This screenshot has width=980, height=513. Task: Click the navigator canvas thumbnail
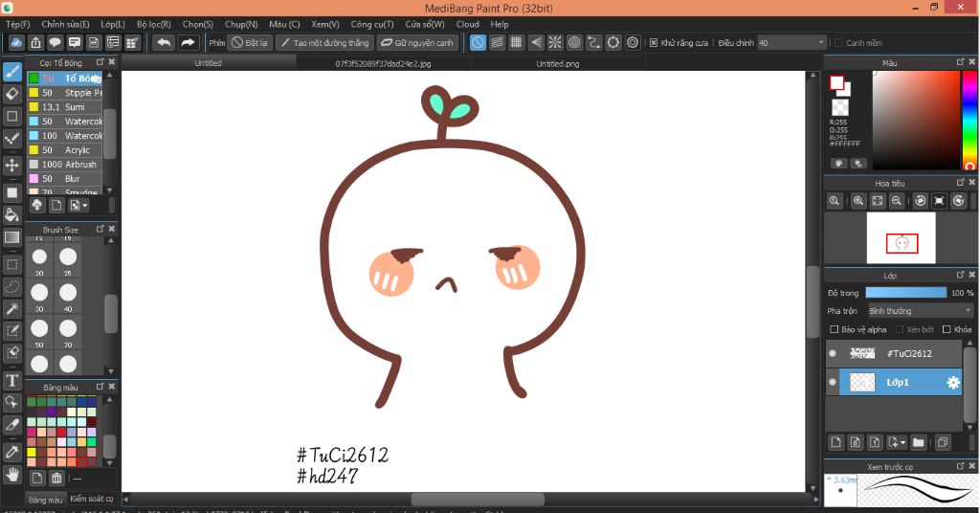tap(902, 237)
